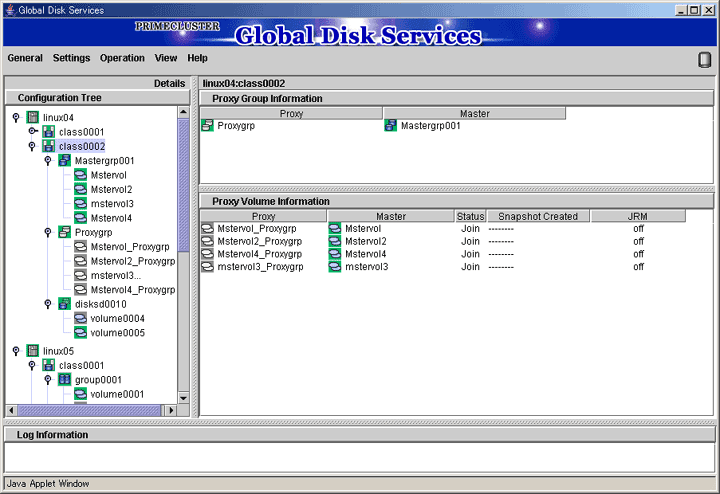Click the disksd0010 disk icon
Image resolution: width=720 pixels, height=494 pixels.
[x=64, y=304]
